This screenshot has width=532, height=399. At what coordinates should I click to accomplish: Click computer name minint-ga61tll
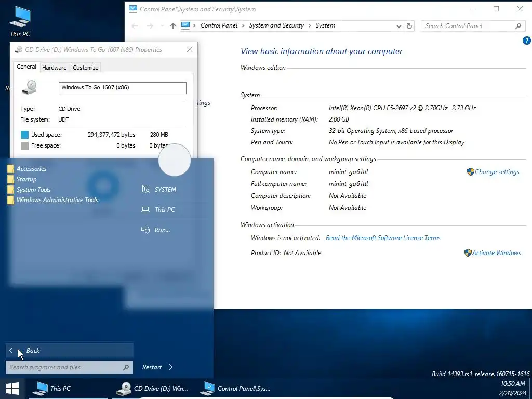tap(348, 171)
